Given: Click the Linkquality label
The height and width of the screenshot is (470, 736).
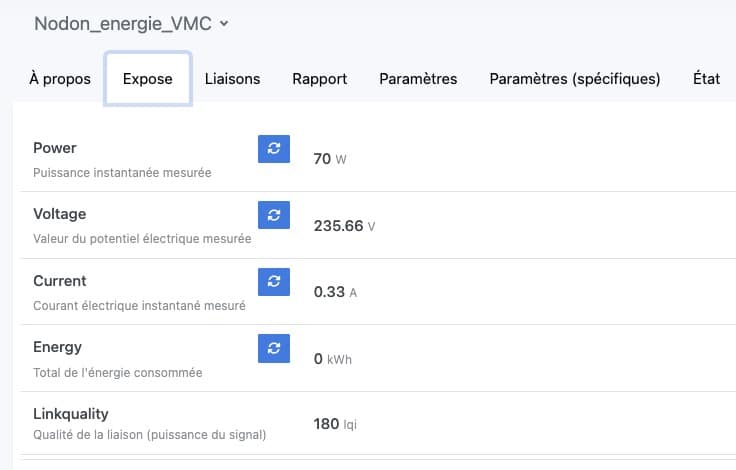Looking at the screenshot, I should click(70, 414).
